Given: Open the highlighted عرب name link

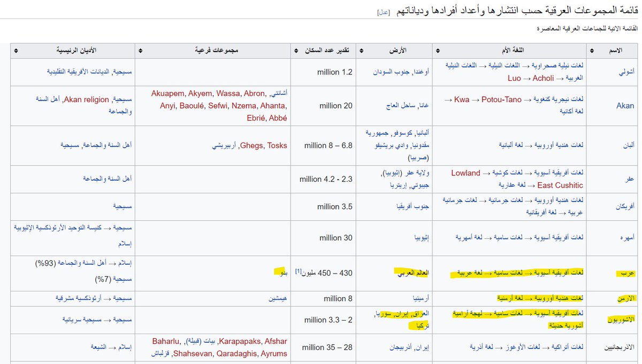Looking at the screenshot, I should coord(628,273).
